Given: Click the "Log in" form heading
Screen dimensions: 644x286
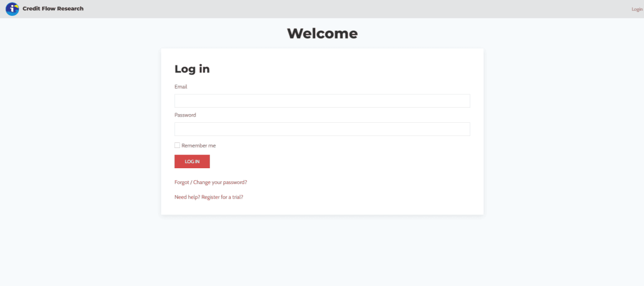Looking at the screenshot, I should pyautogui.click(x=192, y=69).
